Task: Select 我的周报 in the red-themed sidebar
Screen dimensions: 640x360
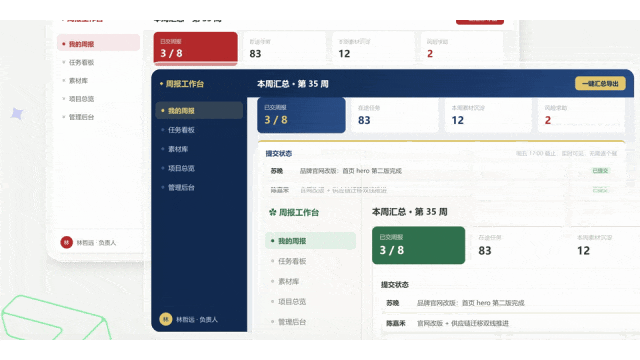Action: pyautogui.click(x=98, y=44)
